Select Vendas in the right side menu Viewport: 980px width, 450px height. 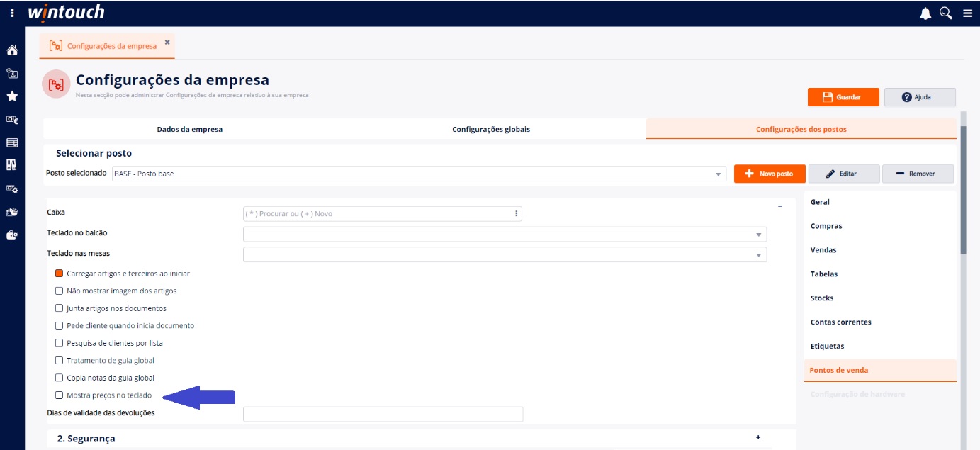coord(823,250)
